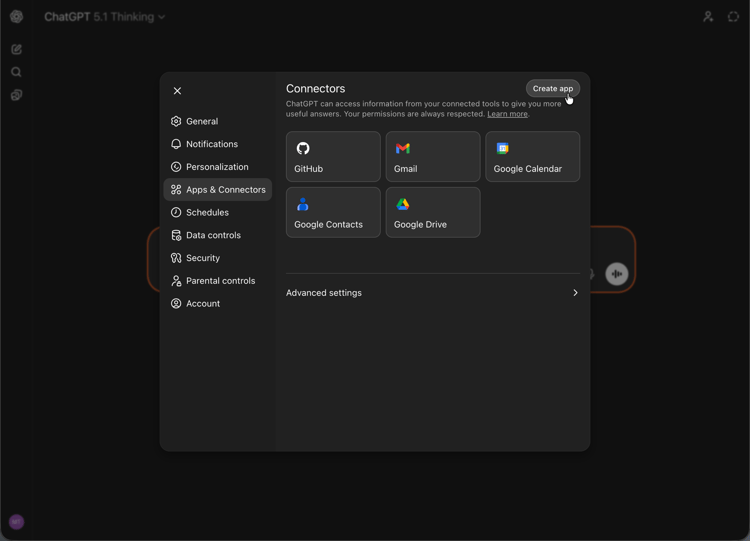Go to the Personalization section

click(x=218, y=167)
